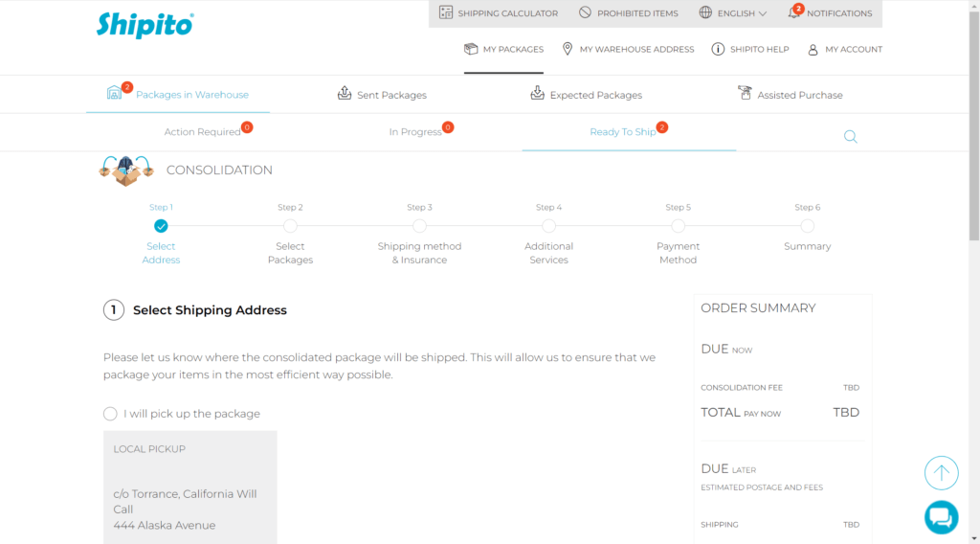Click the 'CONSOLIDATION FEE' line
This screenshot has height=544, width=980.
click(780, 388)
